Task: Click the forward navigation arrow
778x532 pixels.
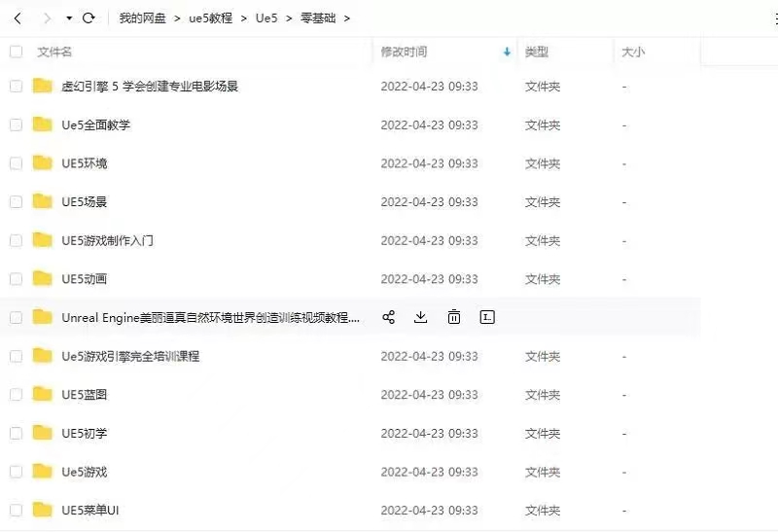Action: 47,18
